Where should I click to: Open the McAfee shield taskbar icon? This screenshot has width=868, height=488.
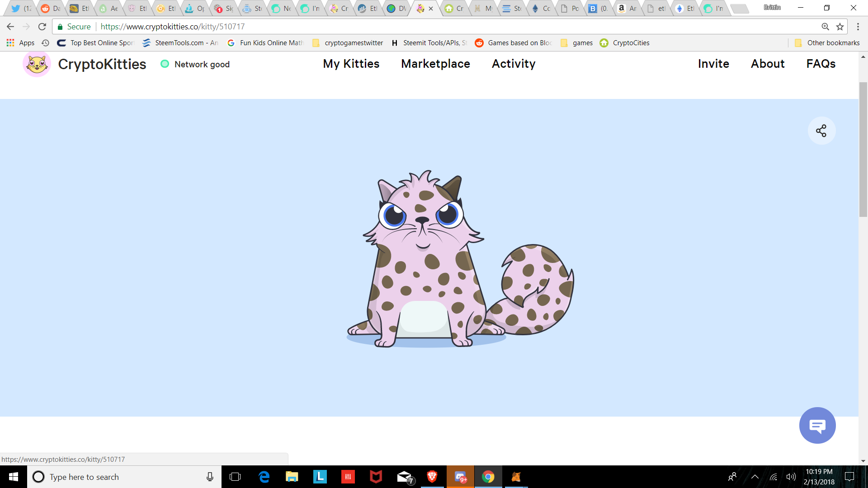pyautogui.click(x=376, y=477)
